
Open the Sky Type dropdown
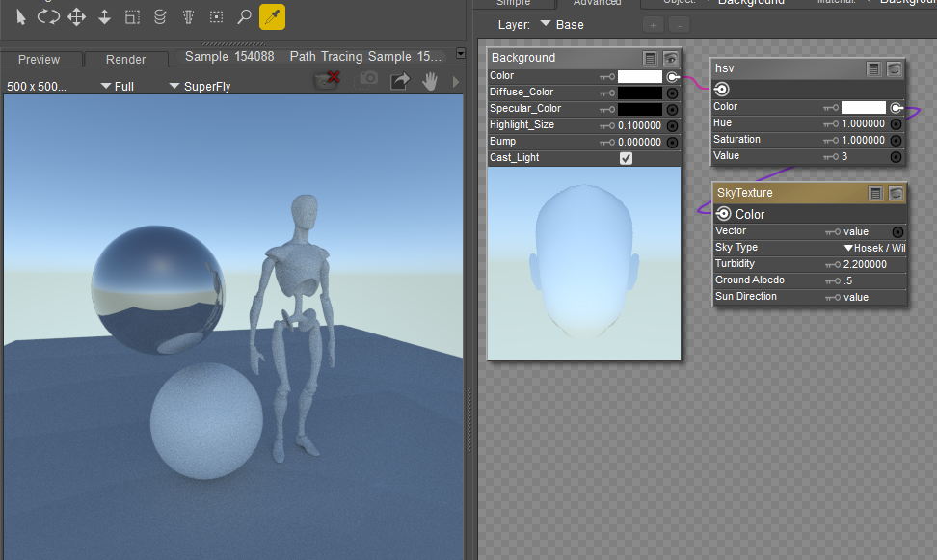coord(873,248)
